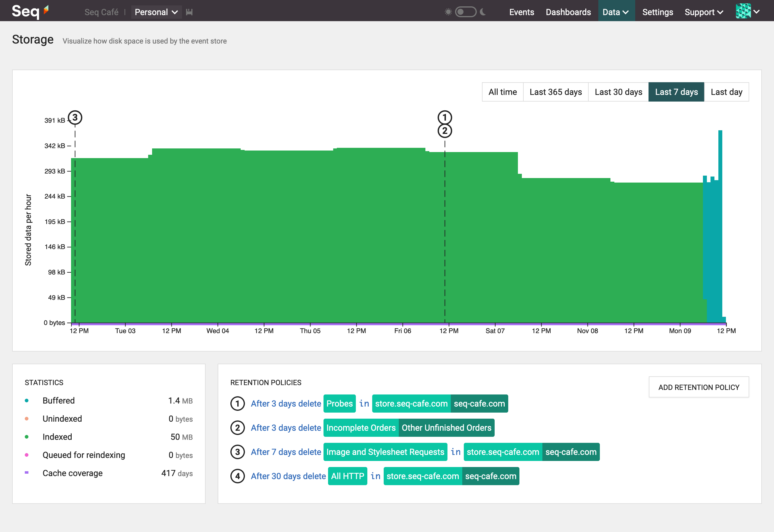The width and height of the screenshot is (774, 532).
Task: Expand the Support menu
Action: point(703,12)
